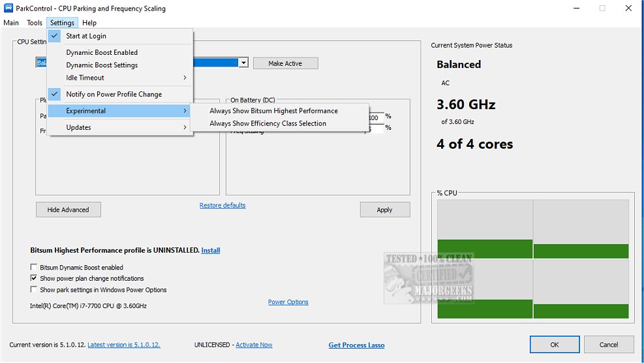Open the Get Process Lasso link
This screenshot has height=363, width=644.
point(356,345)
